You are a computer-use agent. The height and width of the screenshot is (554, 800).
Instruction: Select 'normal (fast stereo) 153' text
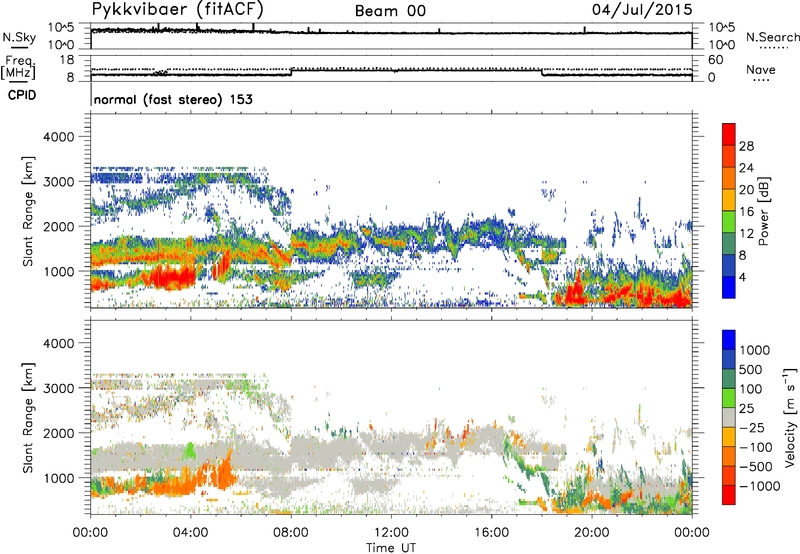coord(173,99)
